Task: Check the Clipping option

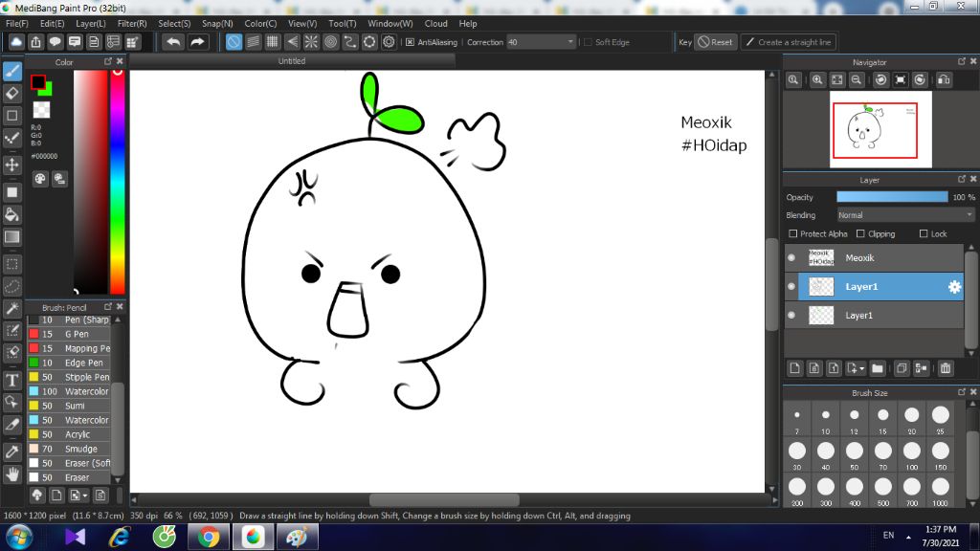Action: (860, 233)
